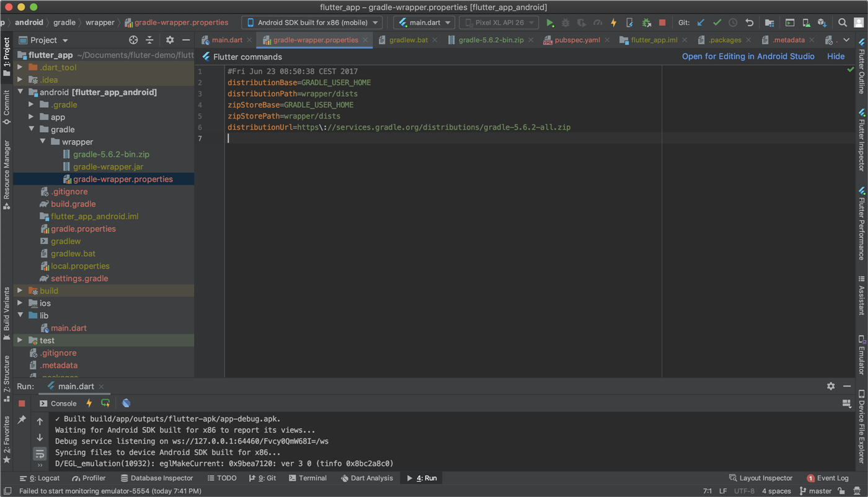Screen dimensions: 868x497
Task: Open the main.dart run configuration dropdown
Action: pos(424,23)
